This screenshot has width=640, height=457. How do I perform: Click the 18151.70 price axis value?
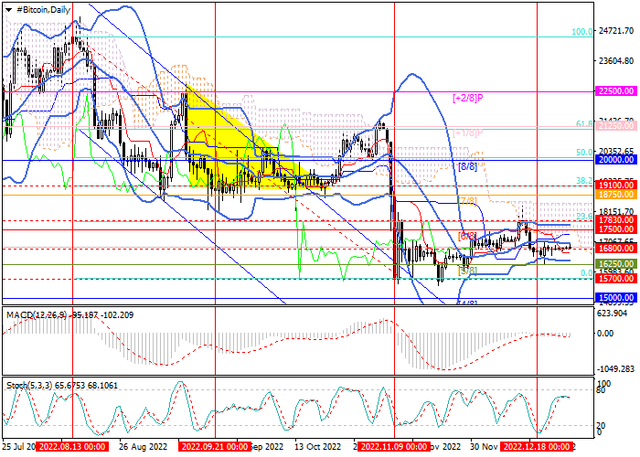point(616,211)
